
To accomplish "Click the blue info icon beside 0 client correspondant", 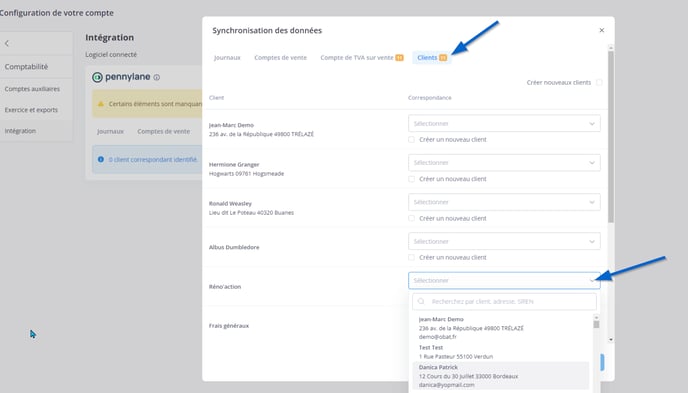I will [101, 159].
